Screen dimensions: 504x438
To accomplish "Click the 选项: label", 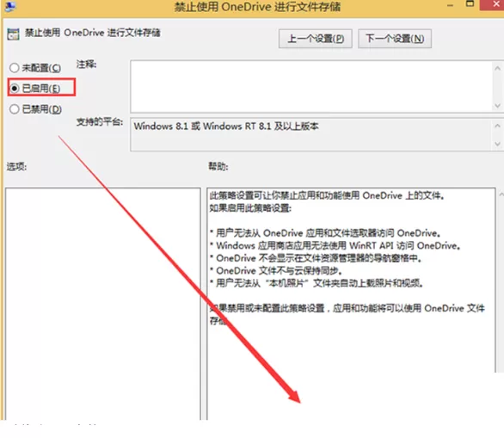I will [x=16, y=167].
